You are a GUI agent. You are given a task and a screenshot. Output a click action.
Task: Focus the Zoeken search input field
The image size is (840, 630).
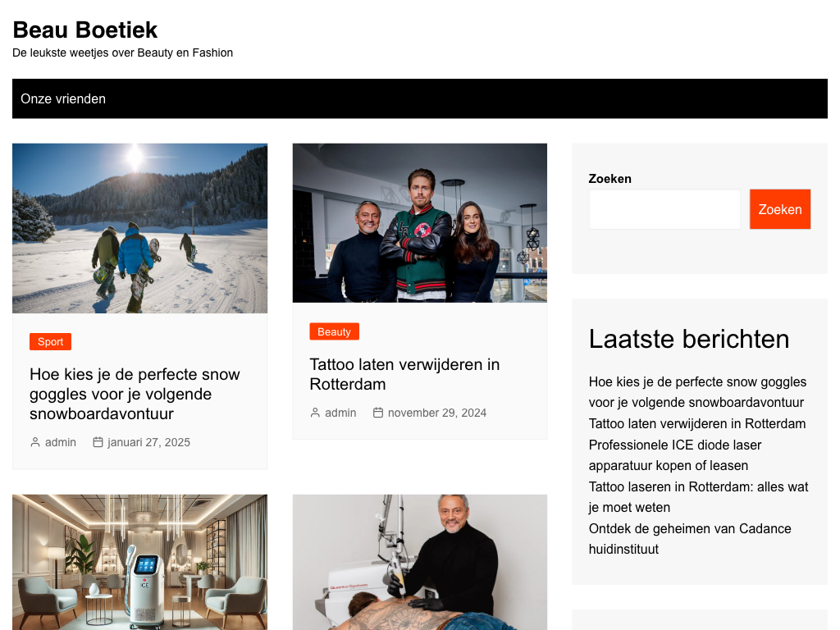[664, 209]
